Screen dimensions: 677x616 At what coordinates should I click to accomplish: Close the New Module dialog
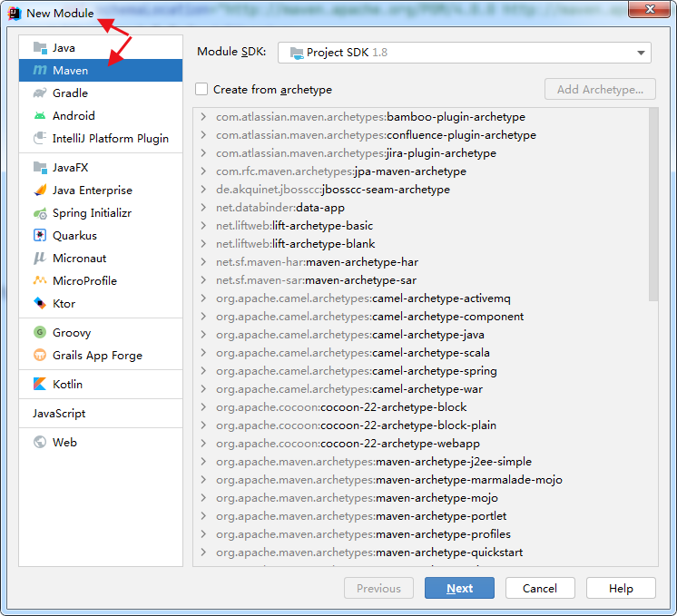coord(650,9)
